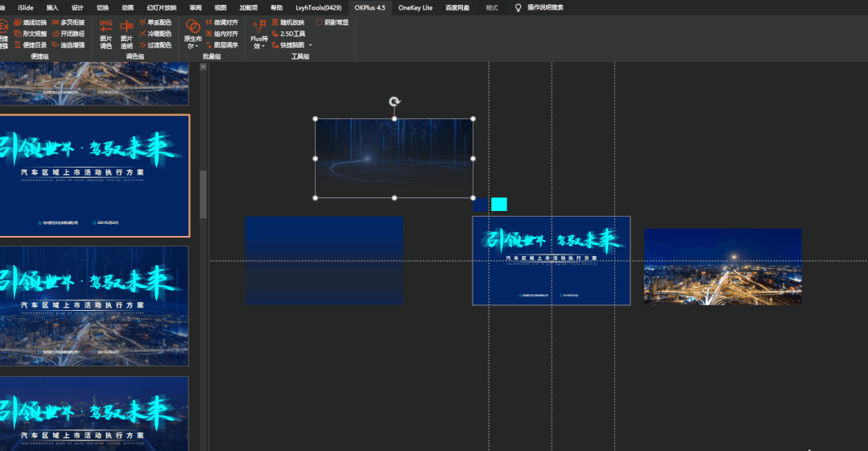Viewport: 868px width, 451px height.
Task: Click the 微调对齐 tool
Action: click(221, 23)
